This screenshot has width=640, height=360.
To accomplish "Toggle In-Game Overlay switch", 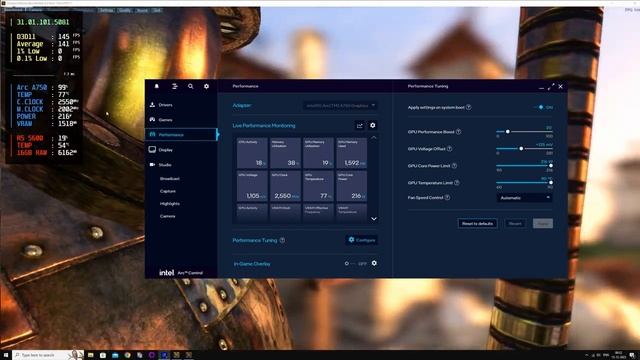I will (x=349, y=264).
